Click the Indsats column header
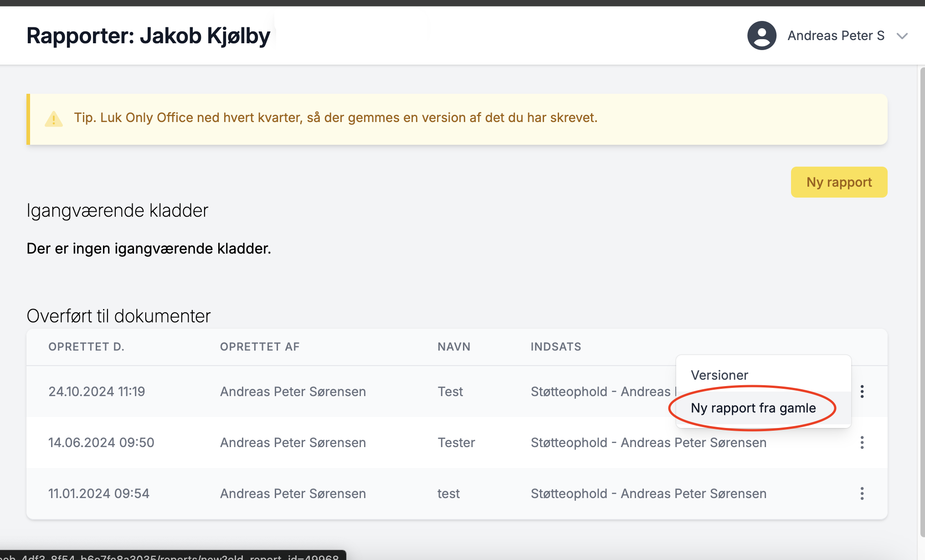 click(x=555, y=347)
